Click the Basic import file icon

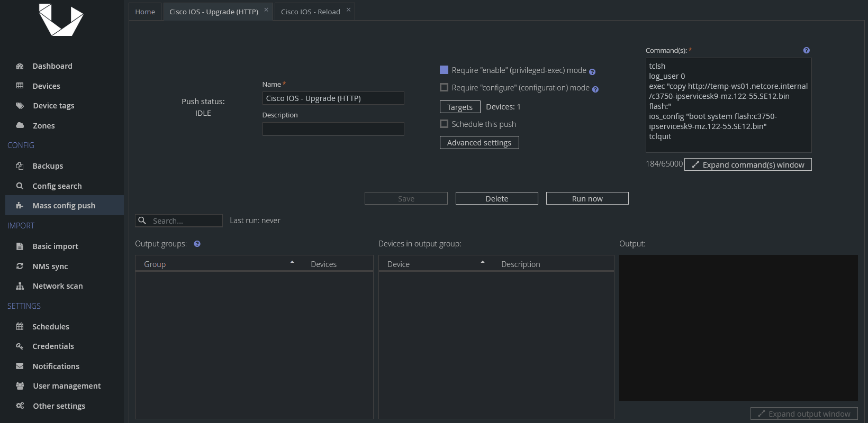coord(20,246)
